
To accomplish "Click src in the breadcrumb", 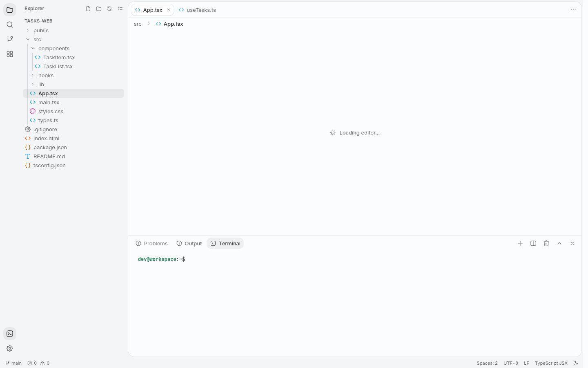I will tap(138, 24).
